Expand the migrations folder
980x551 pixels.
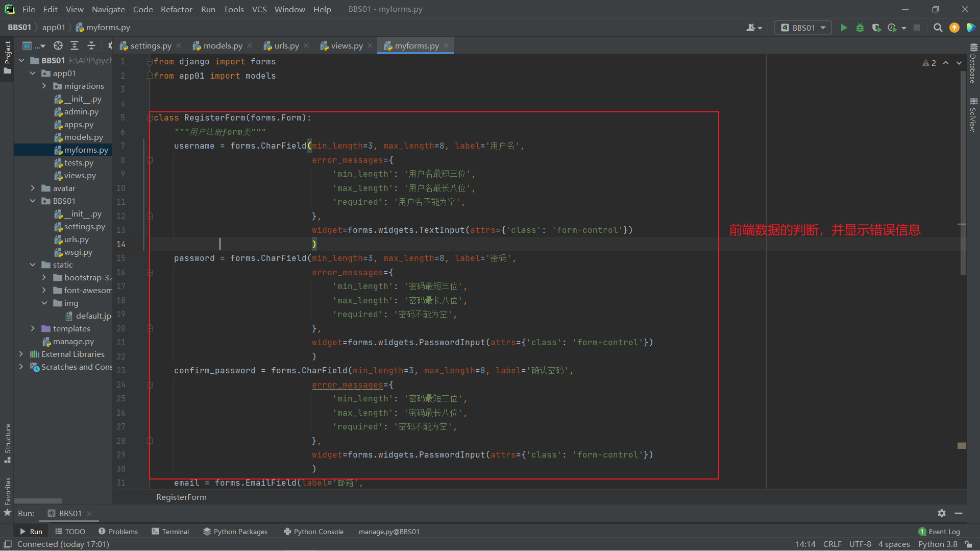point(44,86)
